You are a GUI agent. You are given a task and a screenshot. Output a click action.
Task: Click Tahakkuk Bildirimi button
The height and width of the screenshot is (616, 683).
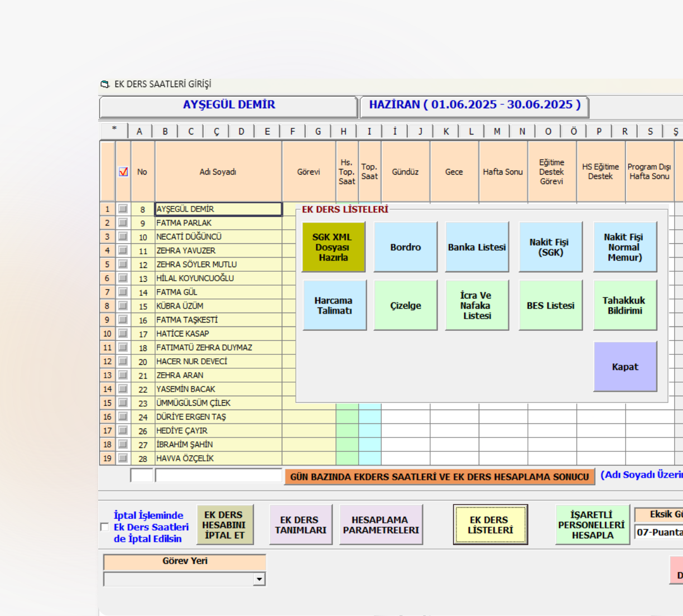point(624,305)
